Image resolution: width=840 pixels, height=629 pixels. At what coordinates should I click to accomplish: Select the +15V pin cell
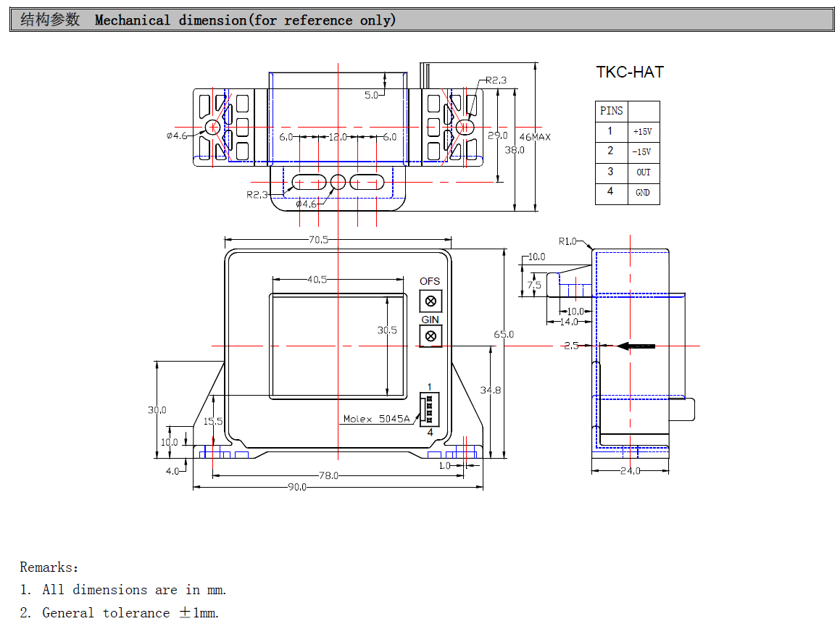tap(642, 132)
